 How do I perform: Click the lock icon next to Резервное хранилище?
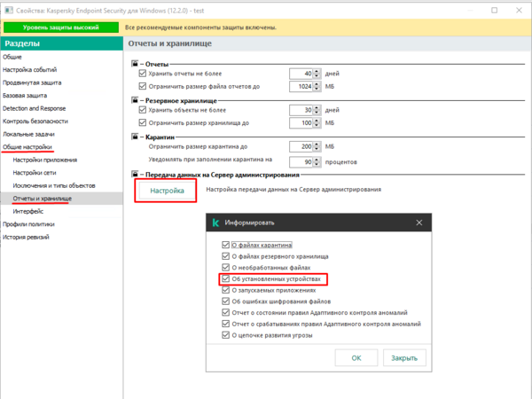tap(135, 100)
